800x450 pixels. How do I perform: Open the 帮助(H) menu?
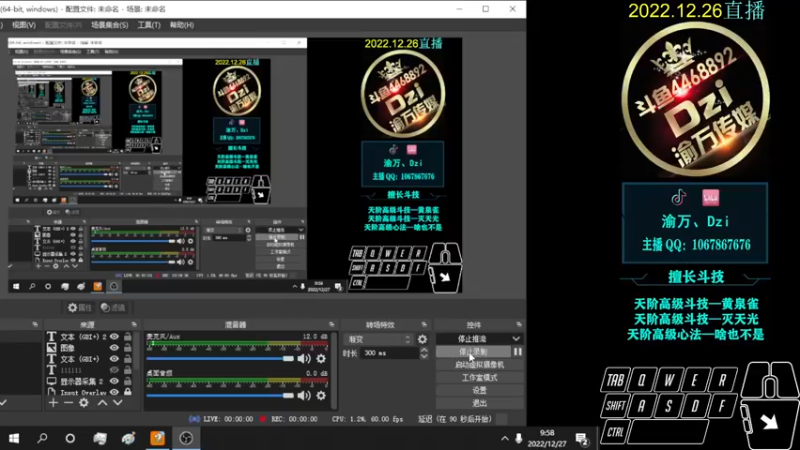[x=182, y=24]
